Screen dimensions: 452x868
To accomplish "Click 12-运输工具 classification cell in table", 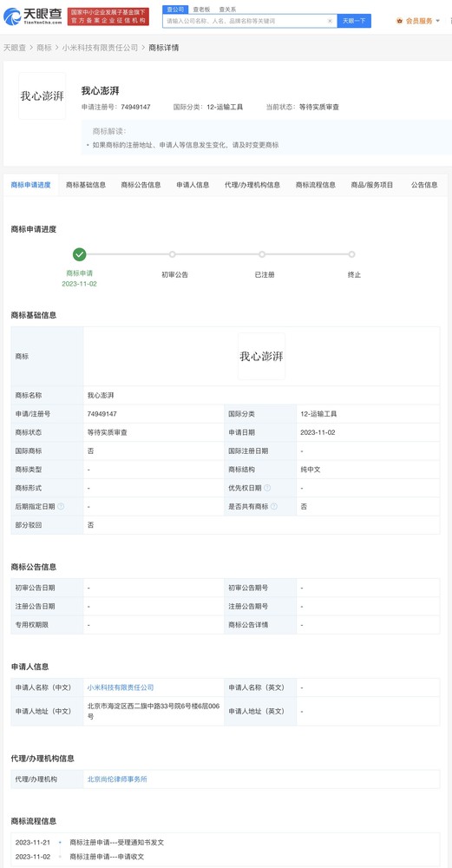I will [368, 413].
